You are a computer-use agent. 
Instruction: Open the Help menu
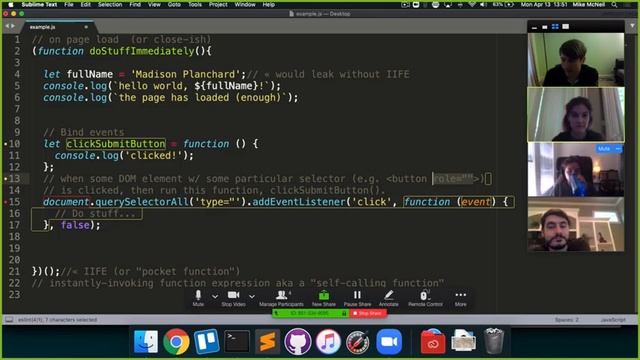[x=268, y=4]
